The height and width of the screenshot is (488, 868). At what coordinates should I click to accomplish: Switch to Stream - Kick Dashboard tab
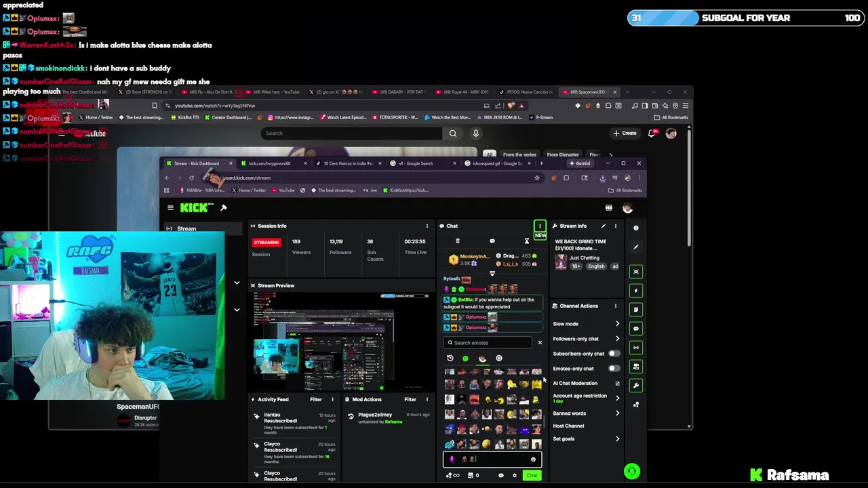tap(197, 163)
